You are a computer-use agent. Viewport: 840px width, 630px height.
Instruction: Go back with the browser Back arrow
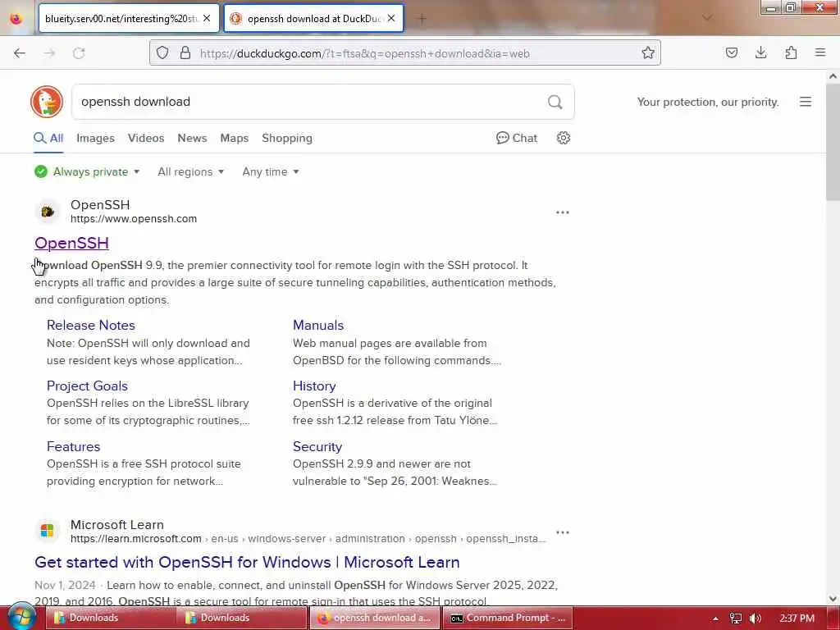point(20,53)
